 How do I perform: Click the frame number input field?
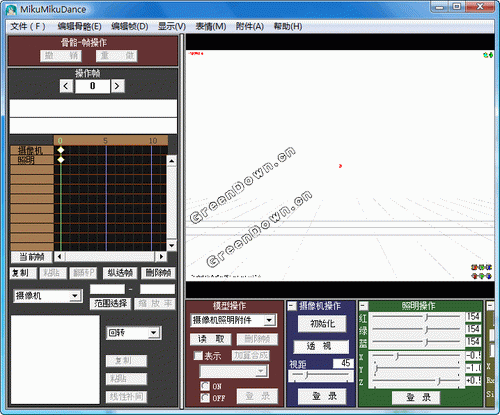[x=92, y=86]
